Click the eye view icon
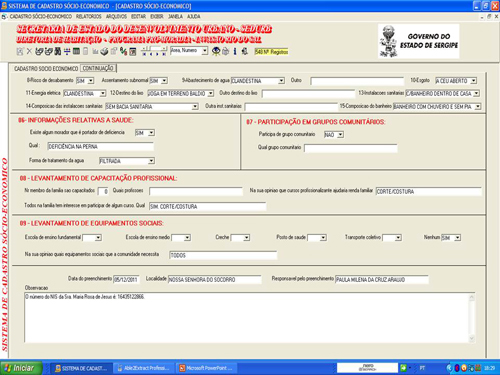This screenshot has height=375, width=500. pyautogui.click(x=216, y=51)
